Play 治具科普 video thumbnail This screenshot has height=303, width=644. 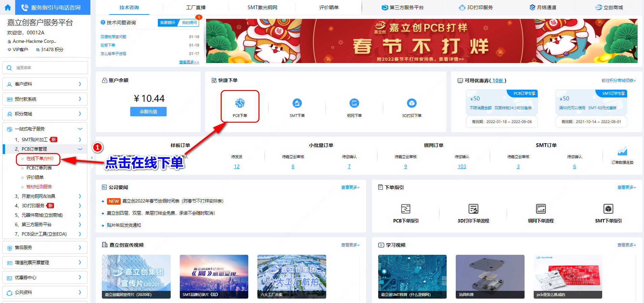point(490,277)
